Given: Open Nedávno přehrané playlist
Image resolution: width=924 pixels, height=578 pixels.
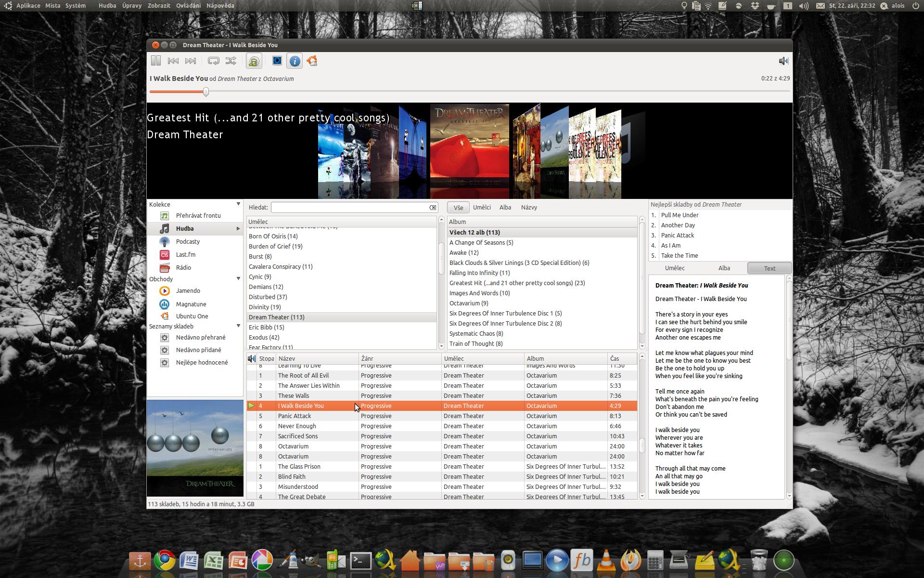Looking at the screenshot, I should 201,338.
